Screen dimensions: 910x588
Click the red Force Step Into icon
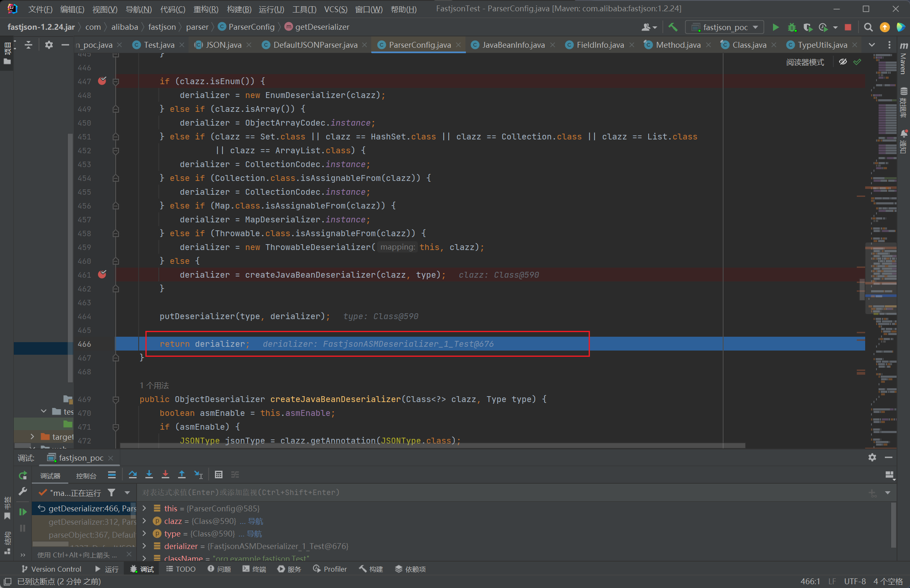[165, 475]
